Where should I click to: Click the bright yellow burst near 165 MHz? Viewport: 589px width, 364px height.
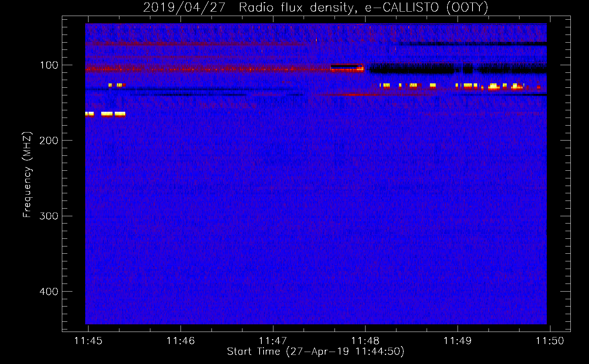106,114
